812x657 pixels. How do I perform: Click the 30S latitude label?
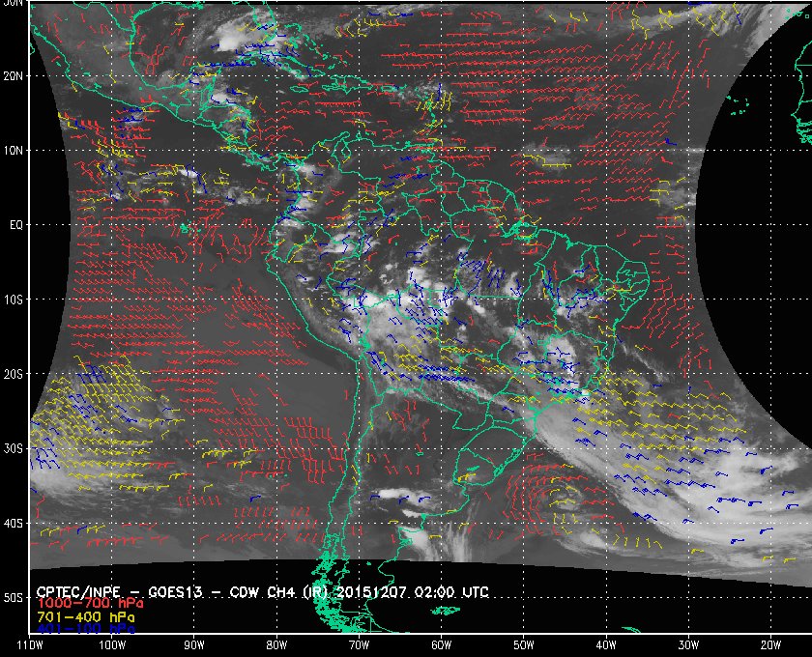(x=14, y=448)
